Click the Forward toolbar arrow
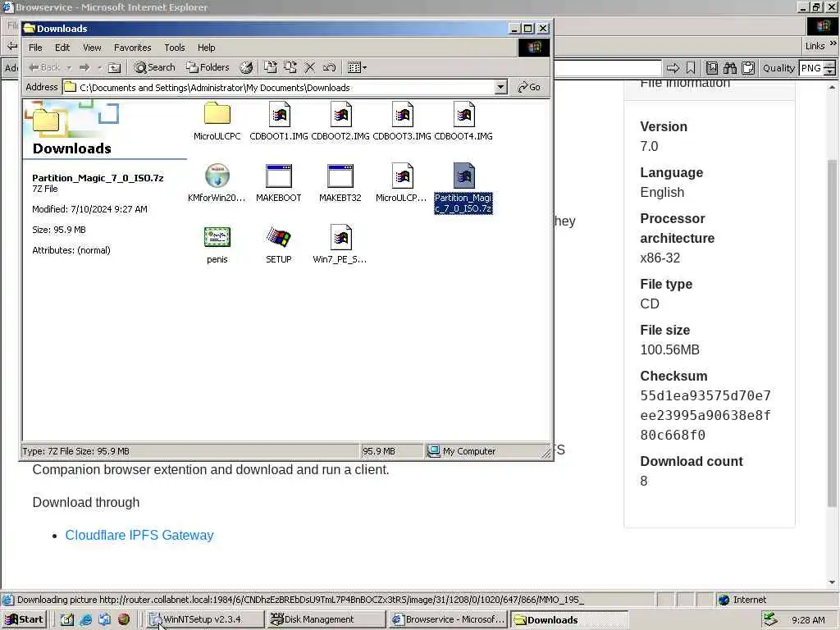840x630 pixels. [84, 67]
